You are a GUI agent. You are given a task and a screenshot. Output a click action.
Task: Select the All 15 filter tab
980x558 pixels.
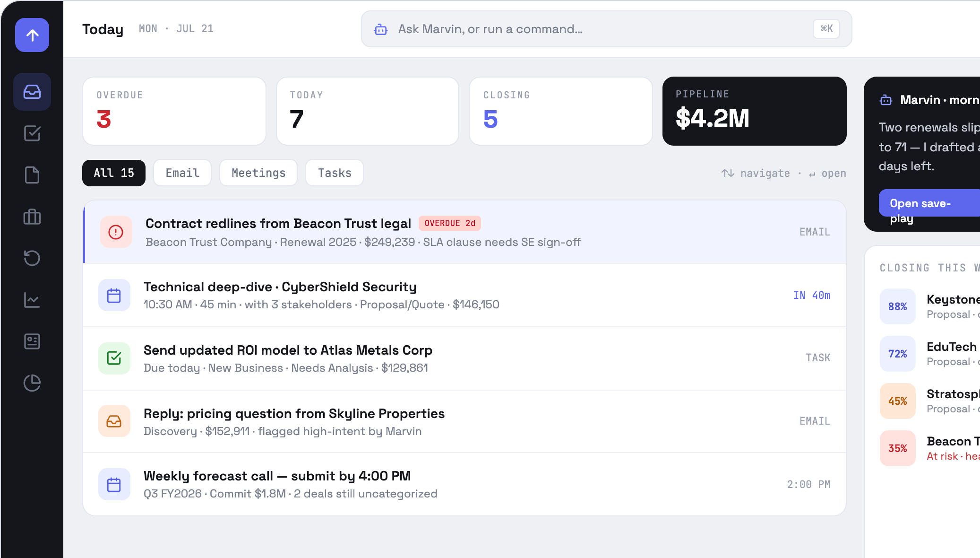[114, 173]
